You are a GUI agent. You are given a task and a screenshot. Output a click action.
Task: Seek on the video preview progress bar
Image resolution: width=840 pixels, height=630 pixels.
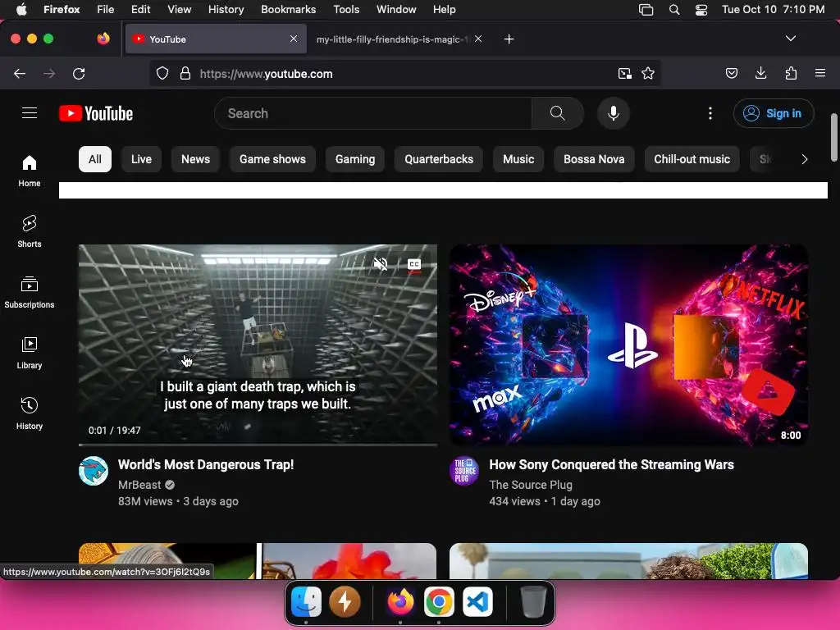(x=258, y=444)
